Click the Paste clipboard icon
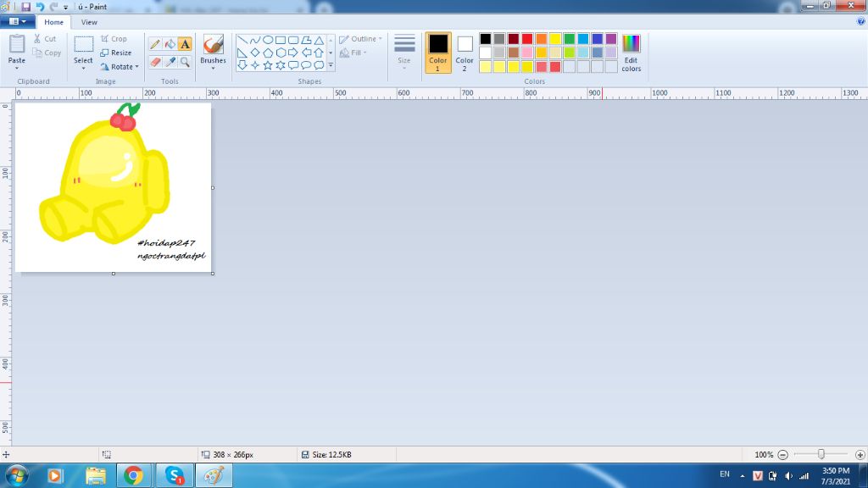This screenshot has width=868, height=488. point(17,44)
